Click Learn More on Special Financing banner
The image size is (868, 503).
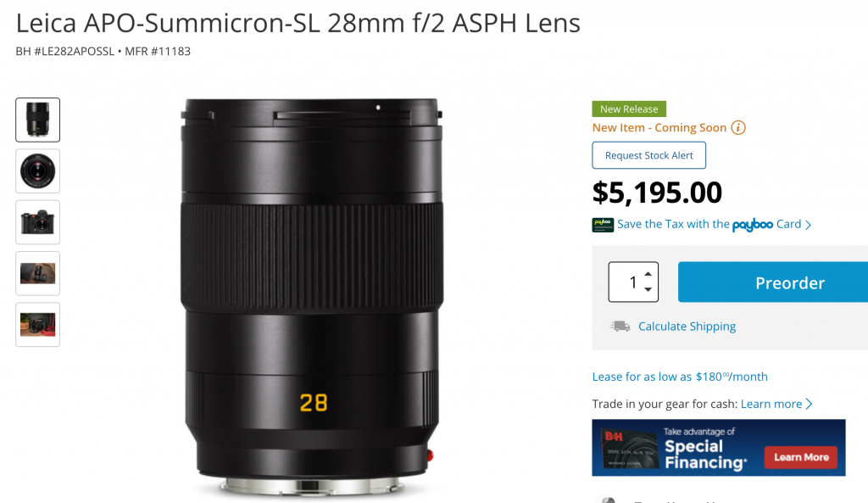800,457
